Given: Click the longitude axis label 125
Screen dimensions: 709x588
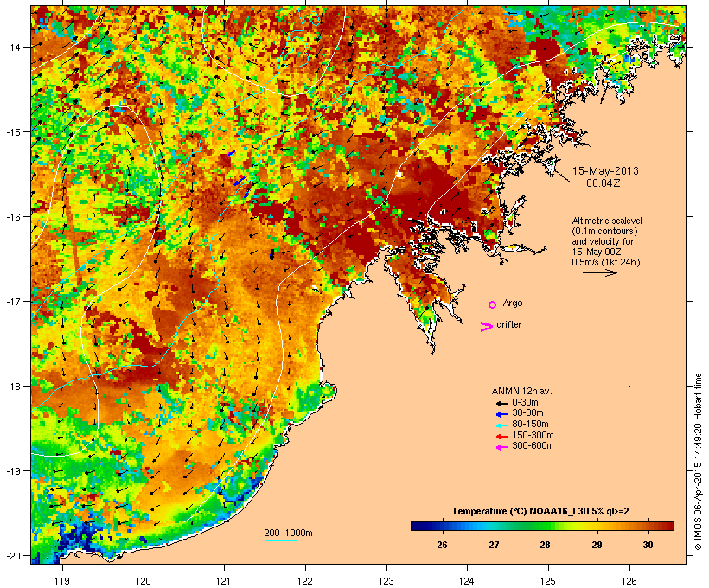Looking at the screenshot, I should 548,581.
